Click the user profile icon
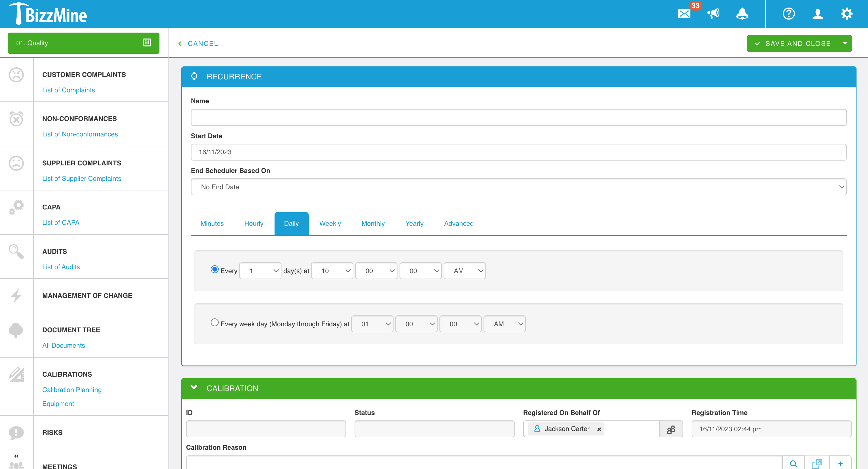868x469 pixels. [x=818, y=14]
